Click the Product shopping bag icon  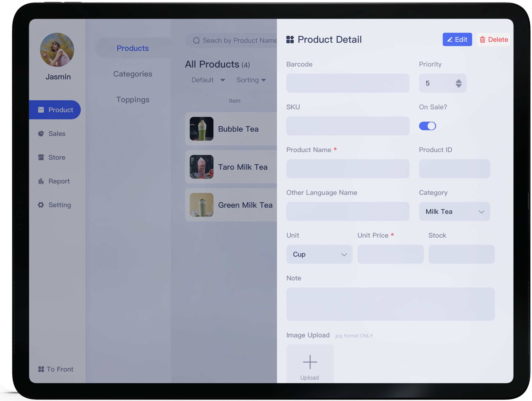41,110
